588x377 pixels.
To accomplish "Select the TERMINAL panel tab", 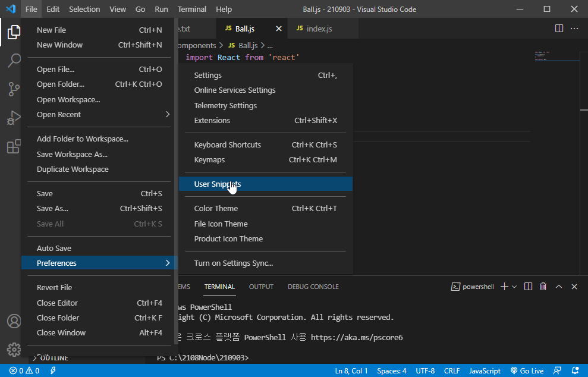I will click(219, 287).
